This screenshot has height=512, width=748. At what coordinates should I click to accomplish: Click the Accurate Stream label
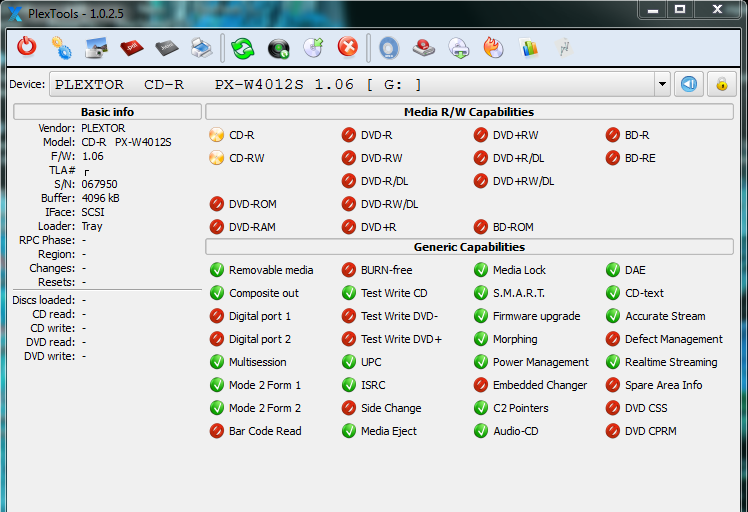point(665,316)
